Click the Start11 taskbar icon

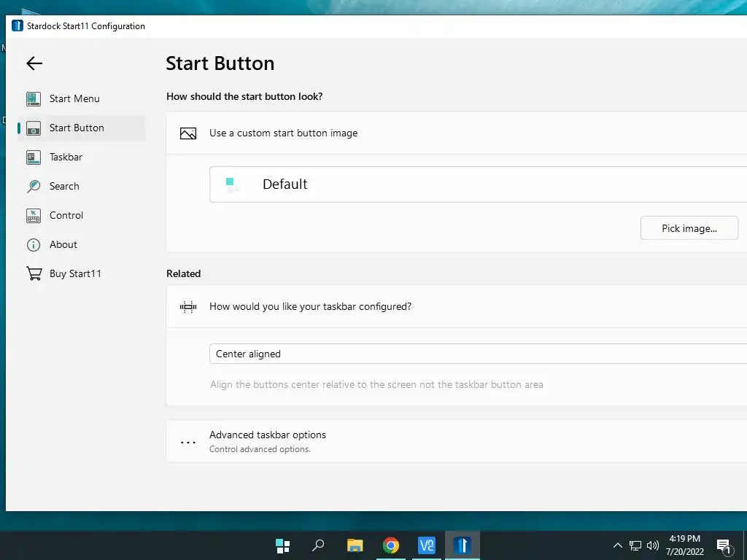pos(462,545)
